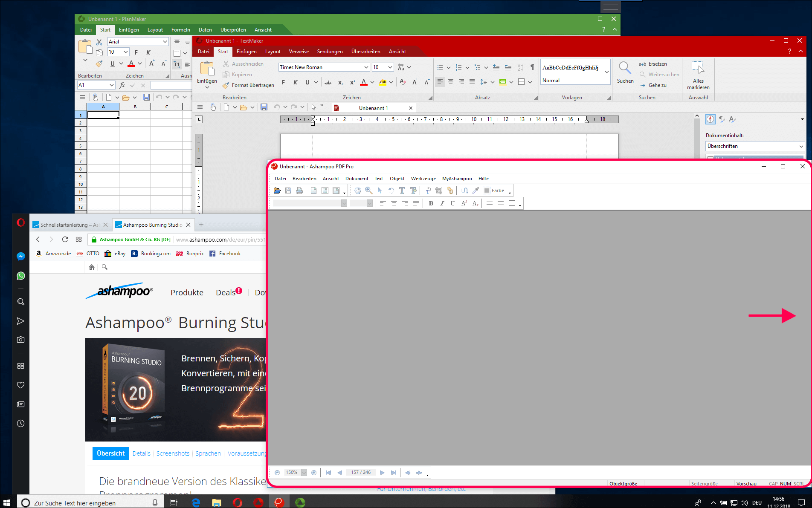
Task: Open file icon in Ashampoo PDF Pro toolbar
Action: [277, 190]
